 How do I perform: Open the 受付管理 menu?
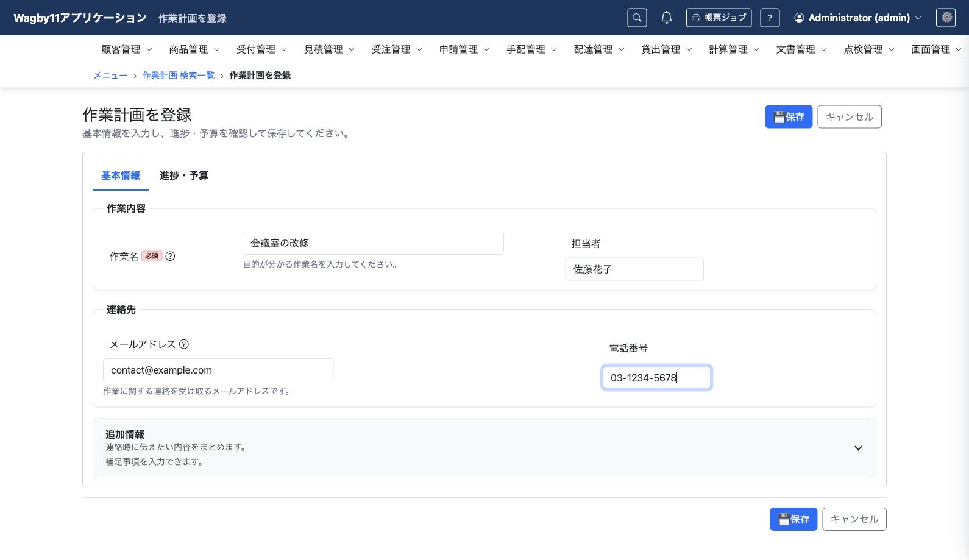pos(262,49)
